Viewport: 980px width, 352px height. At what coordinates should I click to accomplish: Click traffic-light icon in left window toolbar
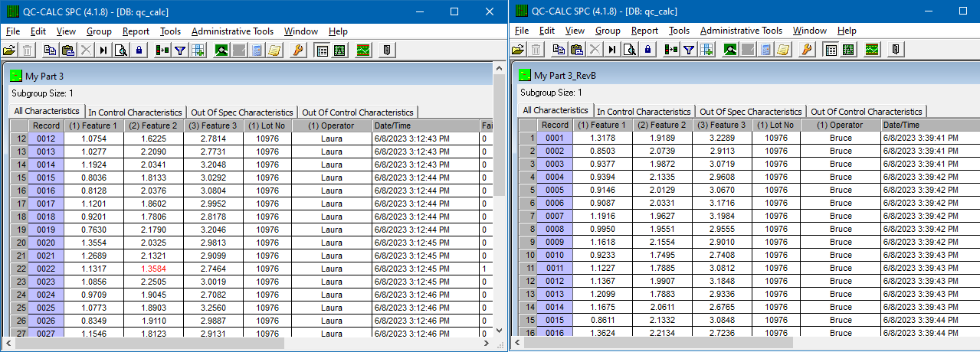(162, 50)
